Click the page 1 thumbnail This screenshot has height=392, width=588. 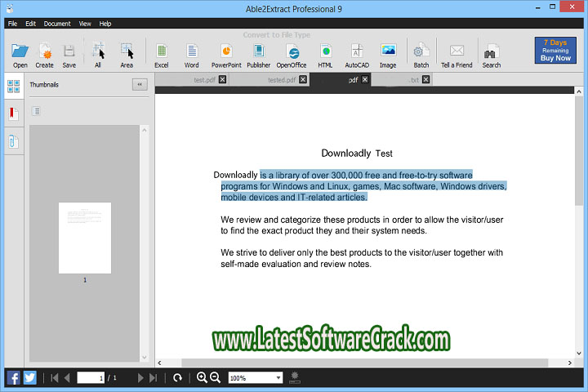85,238
